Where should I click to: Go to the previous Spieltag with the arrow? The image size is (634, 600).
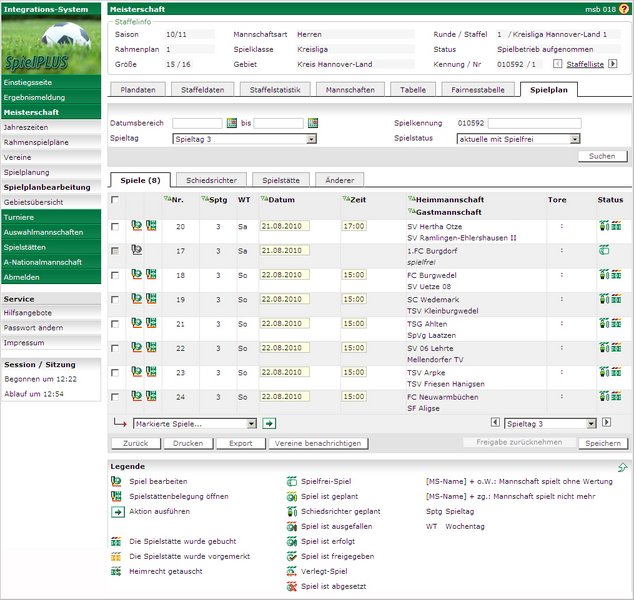point(495,424)
